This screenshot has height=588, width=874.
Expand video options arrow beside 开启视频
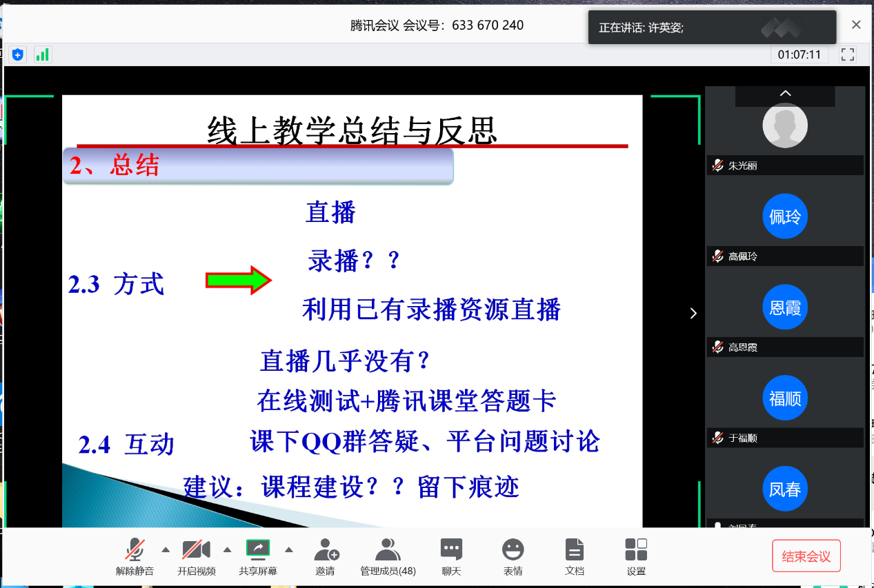[227, 549]
